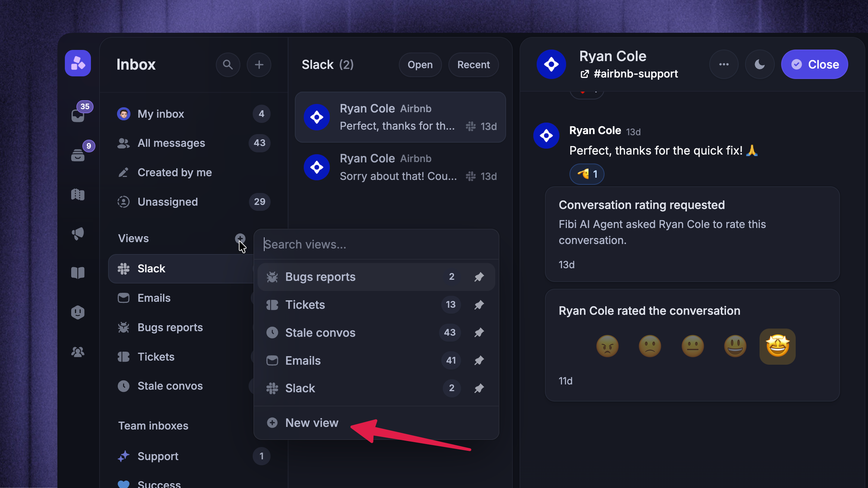This screenshot has width=868, height=488.
Task: Click the Close conversation button
Action: (815, 64)
